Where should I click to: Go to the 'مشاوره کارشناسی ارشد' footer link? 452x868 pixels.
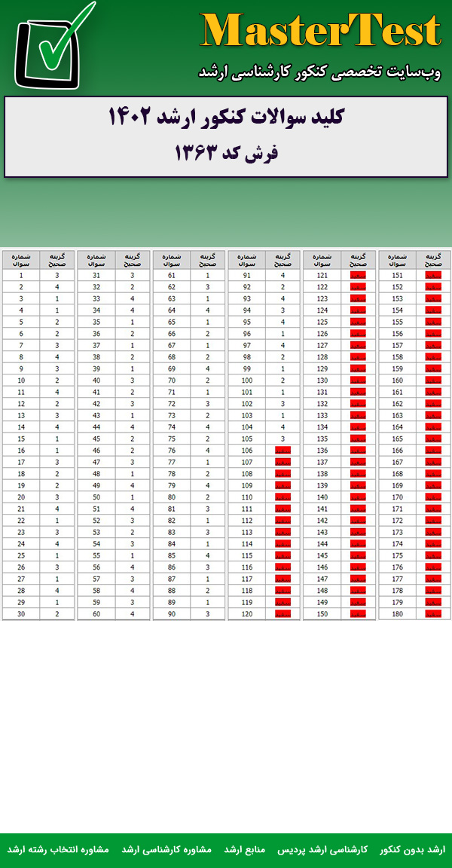tap(166, 849)
